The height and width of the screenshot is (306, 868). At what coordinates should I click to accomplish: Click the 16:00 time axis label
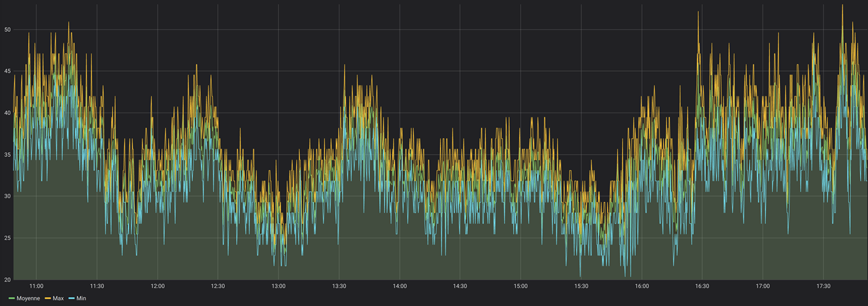pos(642,286)
